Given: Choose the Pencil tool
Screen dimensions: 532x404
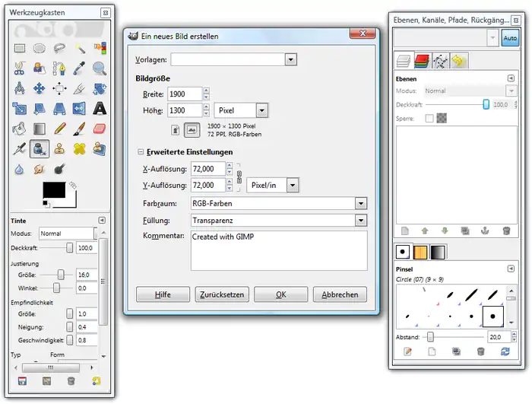Looking at the screenshot, I should click(59, 129).
